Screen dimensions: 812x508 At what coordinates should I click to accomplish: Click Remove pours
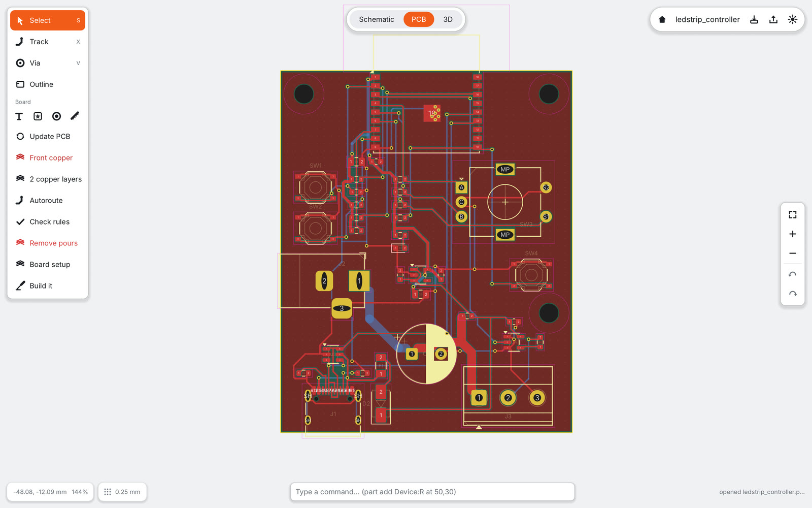click(x=48, y=243)
